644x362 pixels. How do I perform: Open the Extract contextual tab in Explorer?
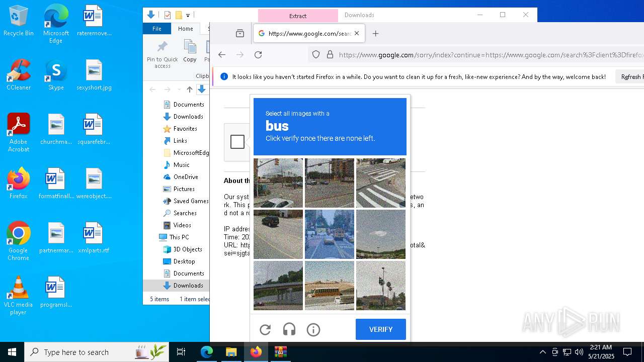click(x=298, y=16)
